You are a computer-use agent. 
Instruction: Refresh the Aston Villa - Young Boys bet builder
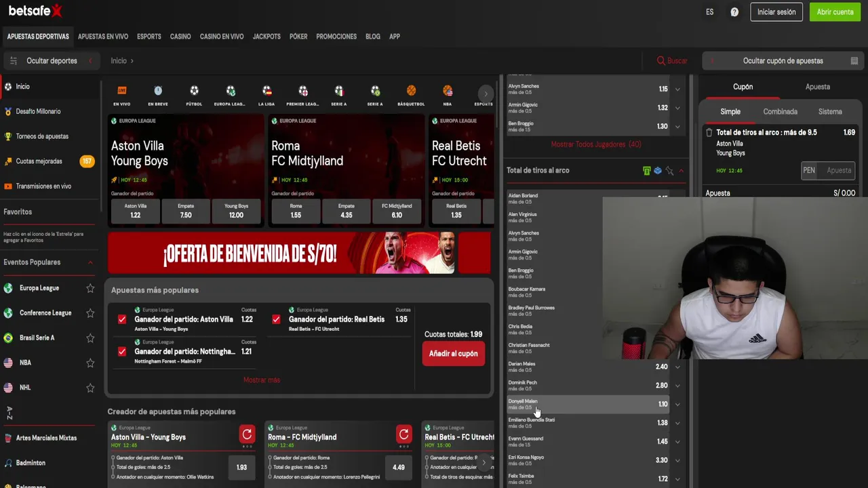[x=247, y=434]
